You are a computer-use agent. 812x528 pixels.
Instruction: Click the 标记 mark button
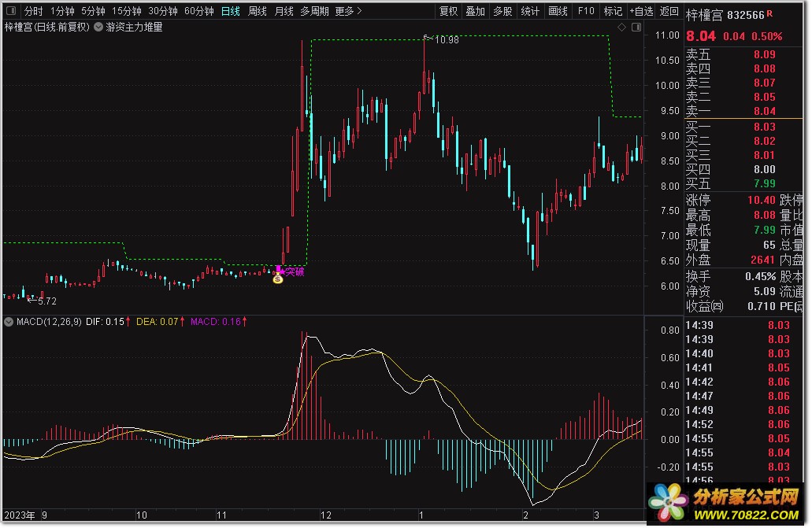pyautogui.click(x=614, y=11)
